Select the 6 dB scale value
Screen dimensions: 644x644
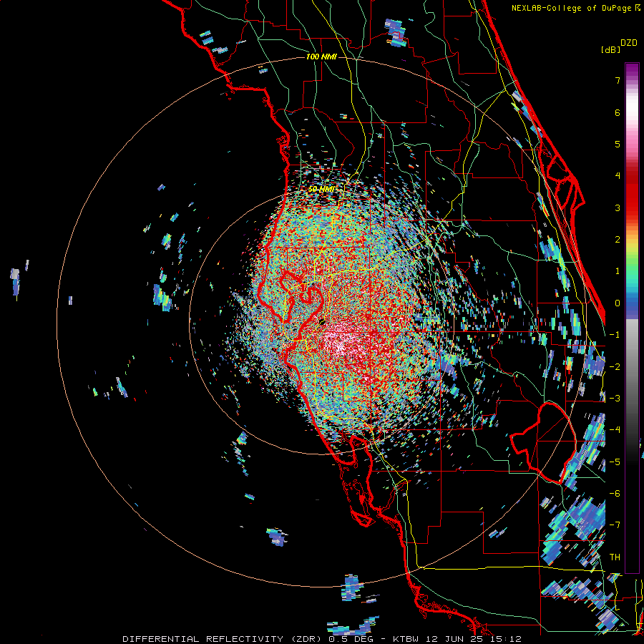pyautogui.click(x=618, y=112)
